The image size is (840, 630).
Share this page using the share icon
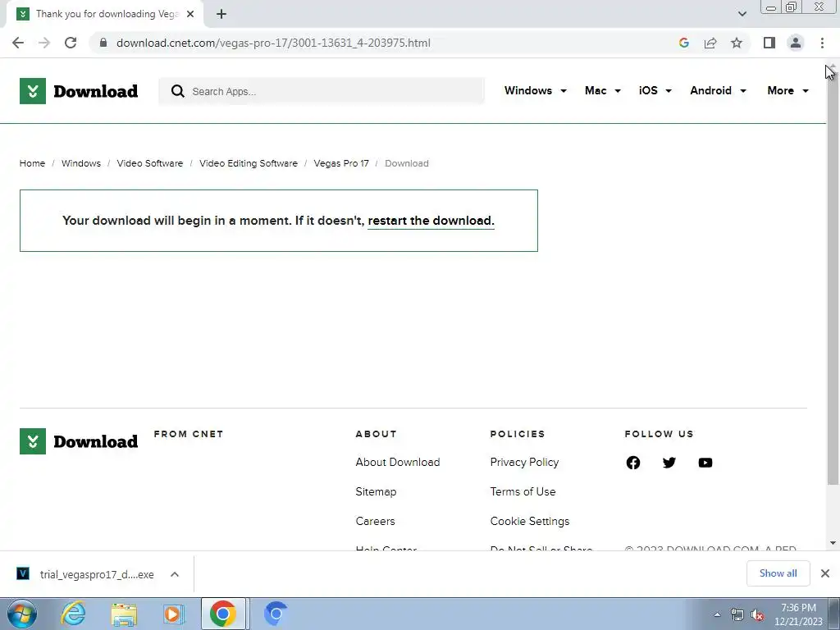pyautogui.click(x=710, y=43)
